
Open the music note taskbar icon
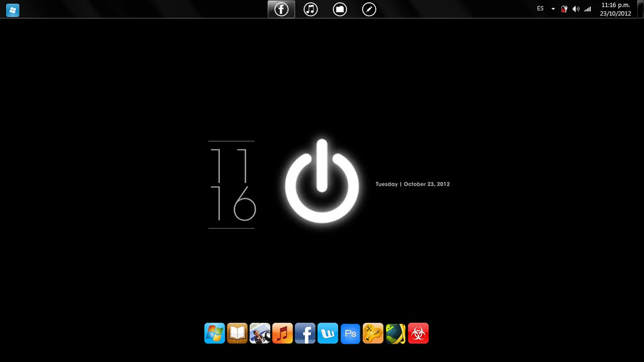[x=310, y=9]
